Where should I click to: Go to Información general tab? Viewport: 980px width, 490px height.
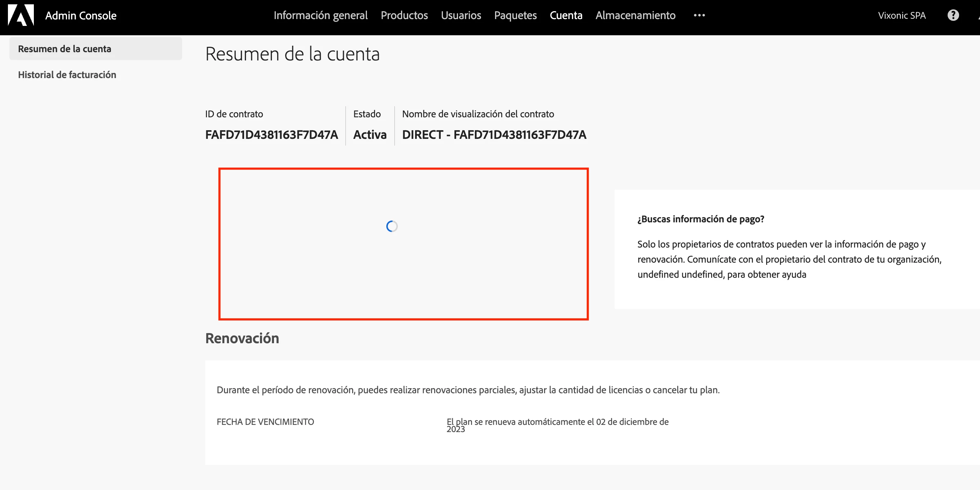(320, 15)
